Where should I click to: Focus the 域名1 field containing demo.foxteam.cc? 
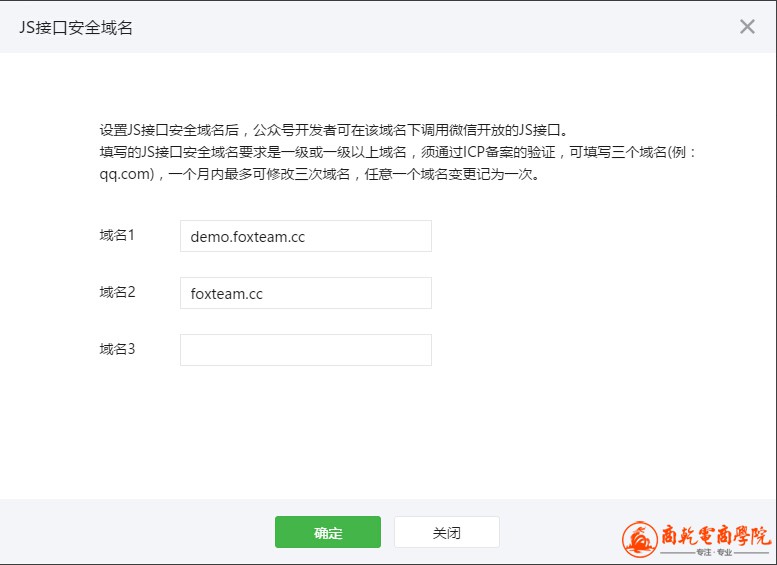[x=305, y=236]
